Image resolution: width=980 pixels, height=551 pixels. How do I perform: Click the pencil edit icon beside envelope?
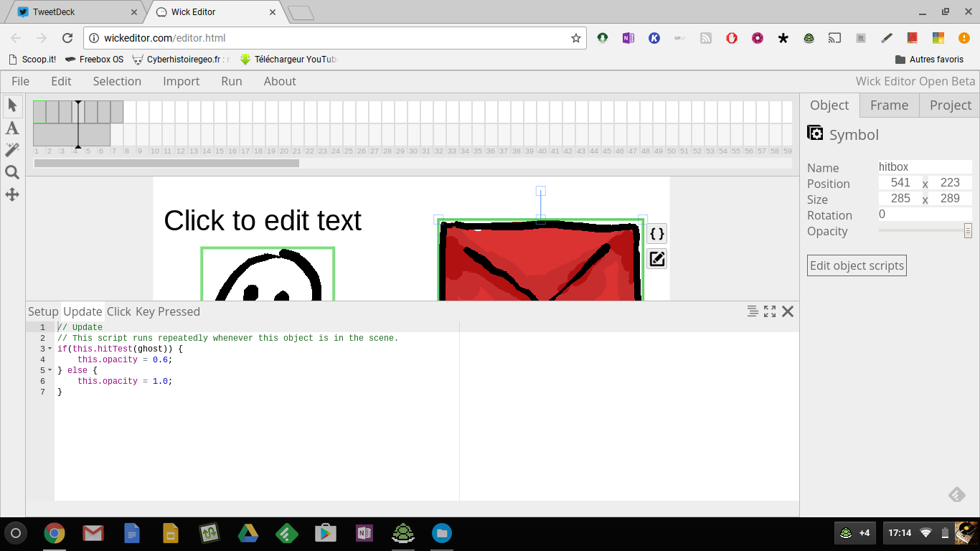(x=656, y=259)
